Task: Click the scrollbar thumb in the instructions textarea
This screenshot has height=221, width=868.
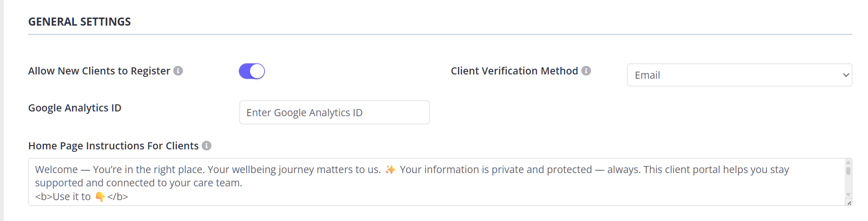Action: point(849,170)
